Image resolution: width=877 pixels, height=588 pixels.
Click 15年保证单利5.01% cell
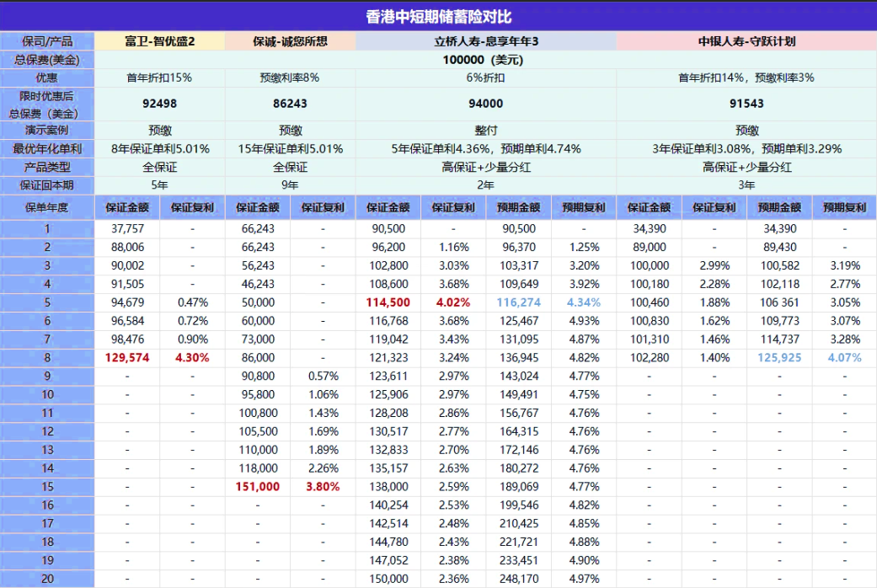pyautogui.click(x=290, y=149)
